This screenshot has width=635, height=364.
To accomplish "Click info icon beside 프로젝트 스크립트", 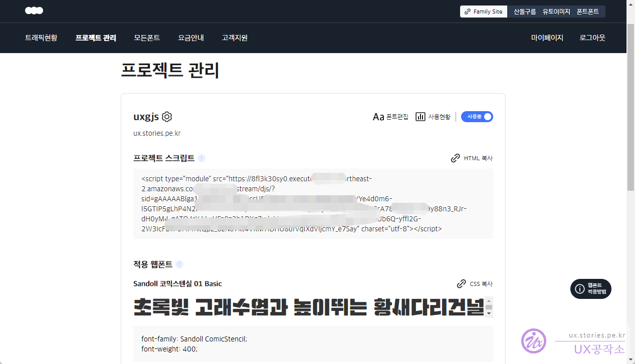I will [x=201, y=158].
